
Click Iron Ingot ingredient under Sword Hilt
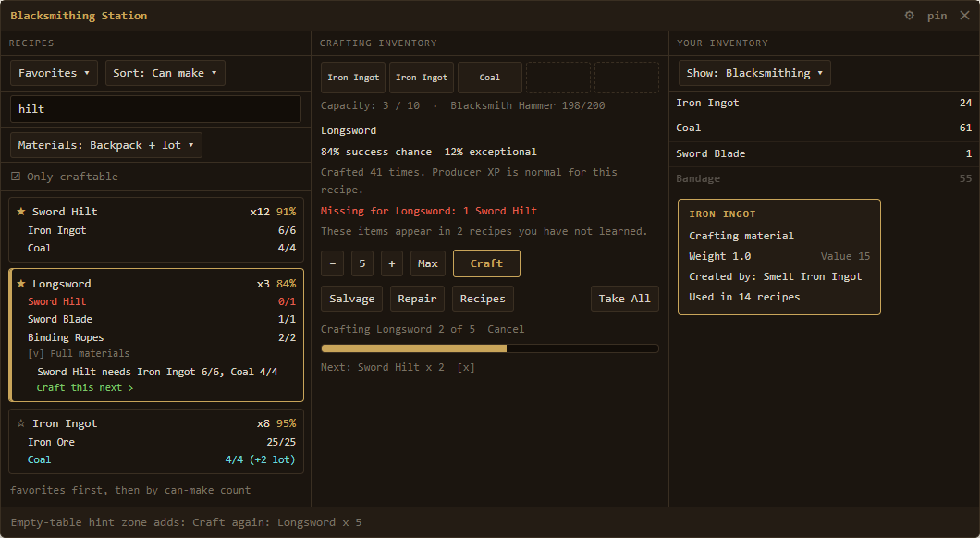click(161, 230)
